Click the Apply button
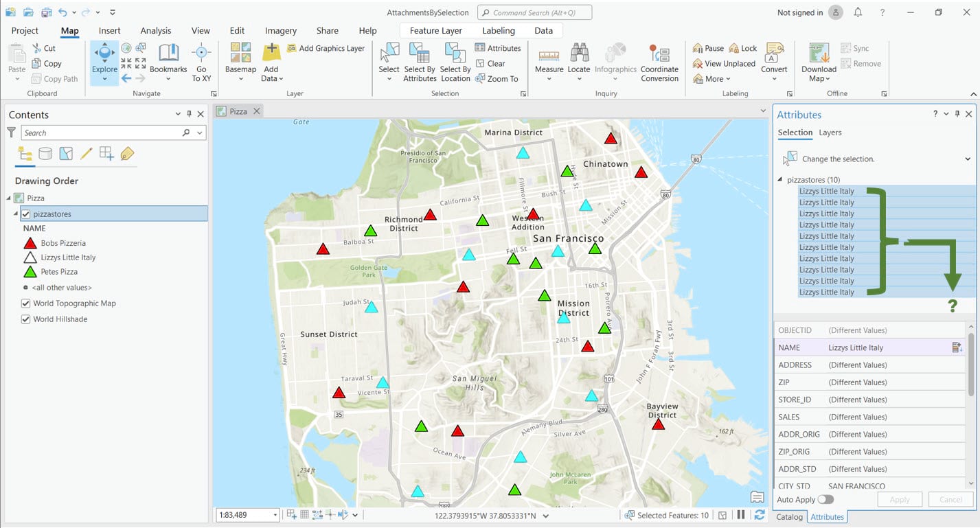This screenshot has height=528, width=980. 900,499
